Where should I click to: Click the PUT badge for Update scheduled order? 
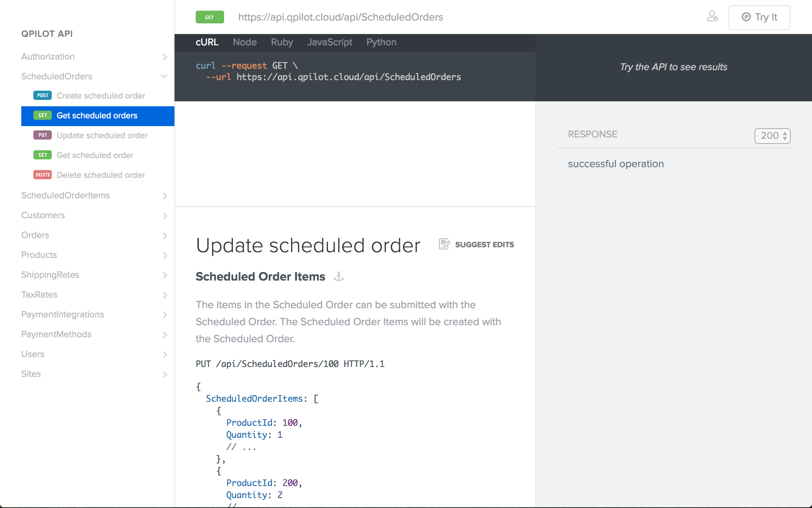pyautogui.click(x=43, y=135)
